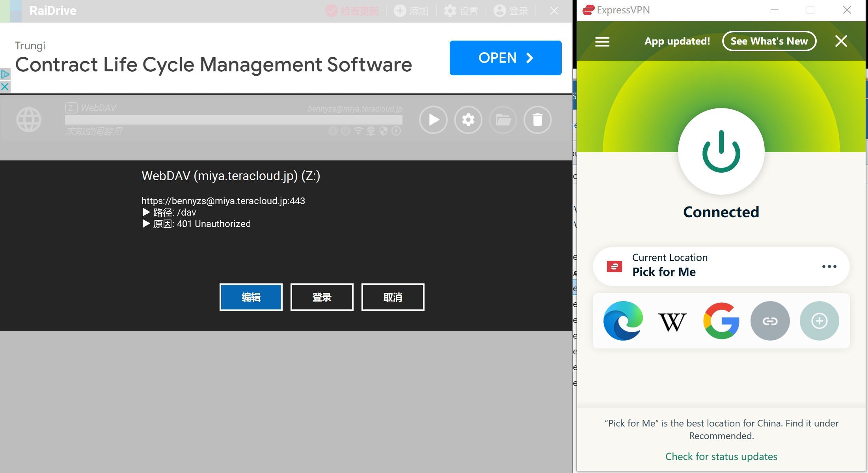The width and height of the screenshot is (868, 473).
Task: Delete the WebDAV drive with trash icon
Action: (538, 120)
